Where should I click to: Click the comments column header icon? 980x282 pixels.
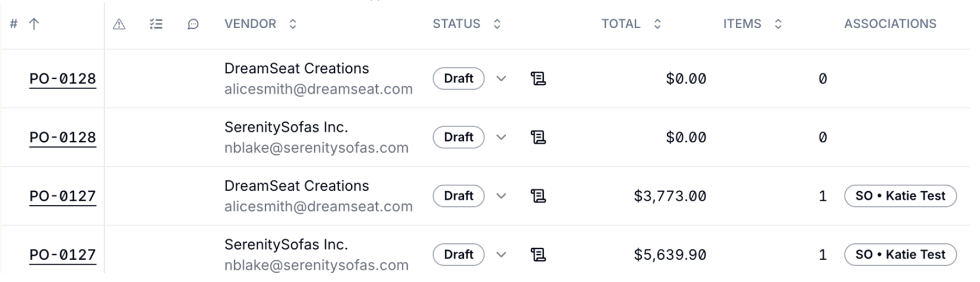pyautogui.click(x=193, y=24)
